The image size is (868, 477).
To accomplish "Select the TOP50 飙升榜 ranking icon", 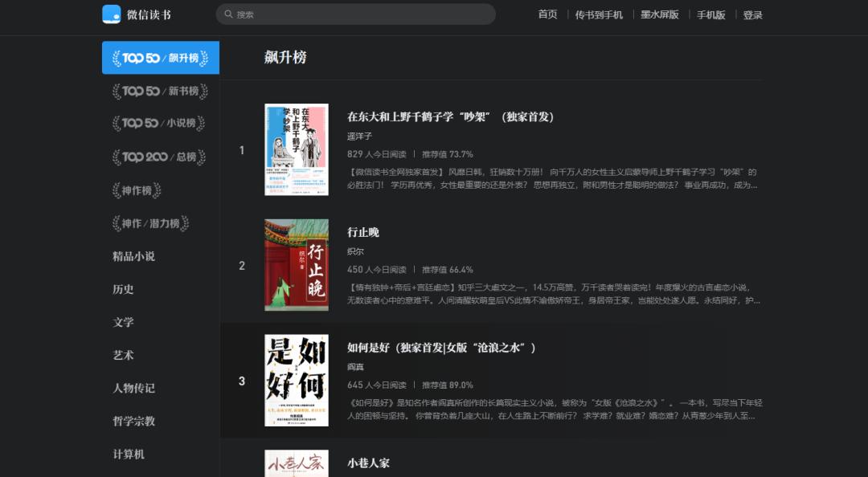I will click(160, 57).
